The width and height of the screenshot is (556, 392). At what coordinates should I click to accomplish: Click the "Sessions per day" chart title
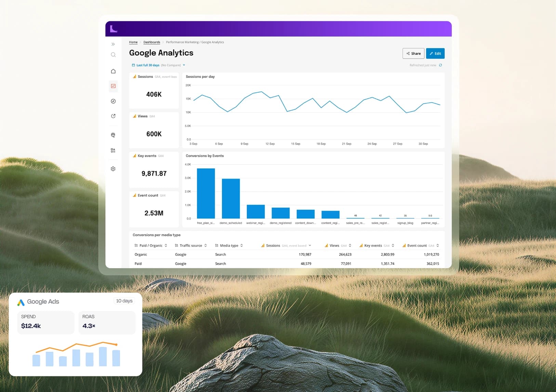click(x=200, y=77)
